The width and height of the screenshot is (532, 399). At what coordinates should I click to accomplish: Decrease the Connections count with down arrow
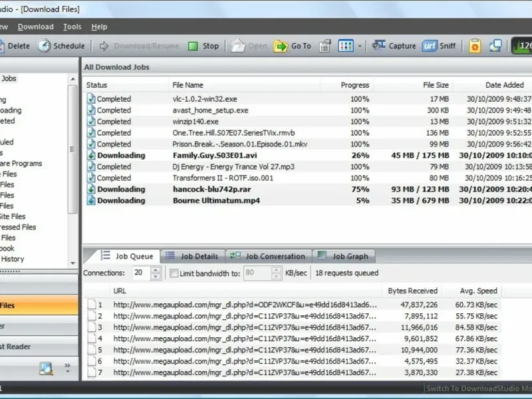(x=156, y=277)
